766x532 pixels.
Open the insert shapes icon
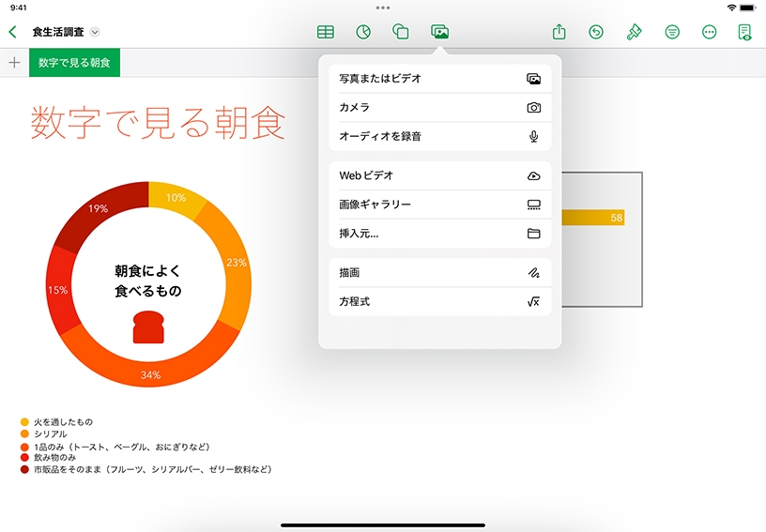coord(401,32)
